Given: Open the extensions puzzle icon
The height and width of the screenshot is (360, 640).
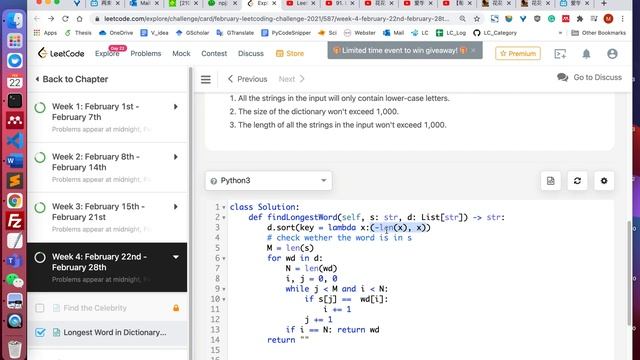Looking at the screenshot, I should pyautogui.click(x=580, y=19).
